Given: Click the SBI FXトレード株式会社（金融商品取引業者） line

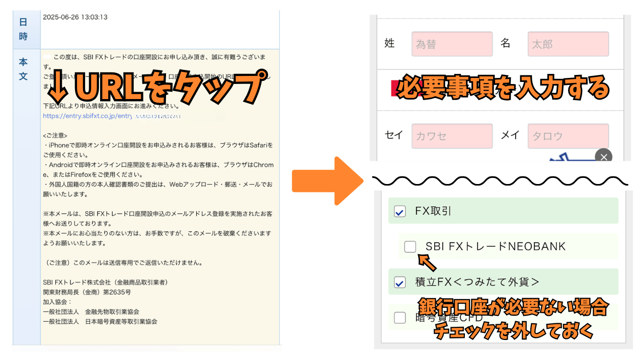Looking at the screenshot, I should pyautogui.click(x=105, y=282).
